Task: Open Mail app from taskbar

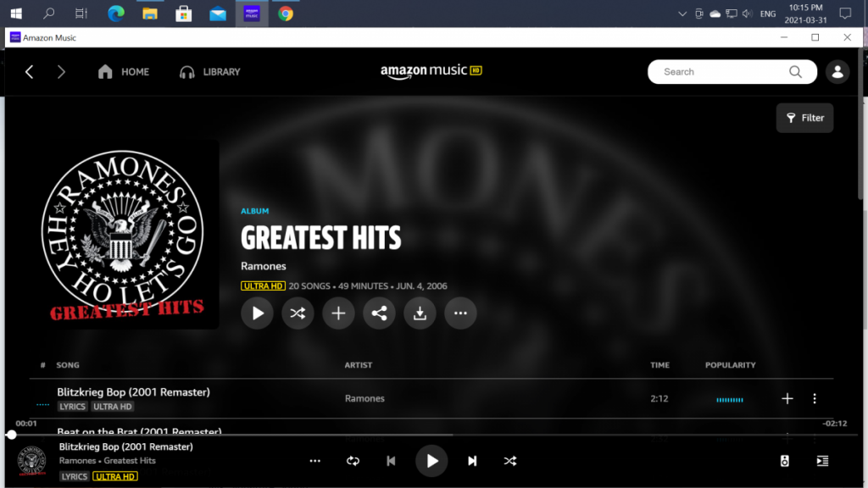Action: (x=218, y=14)
